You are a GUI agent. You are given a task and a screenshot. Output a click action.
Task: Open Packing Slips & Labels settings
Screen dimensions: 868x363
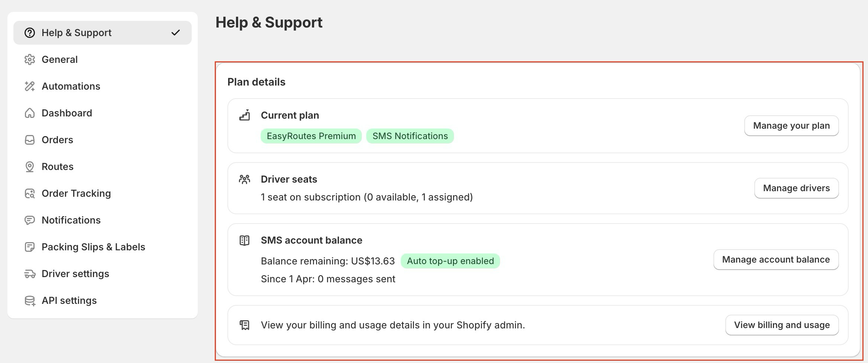pos(93,247)
